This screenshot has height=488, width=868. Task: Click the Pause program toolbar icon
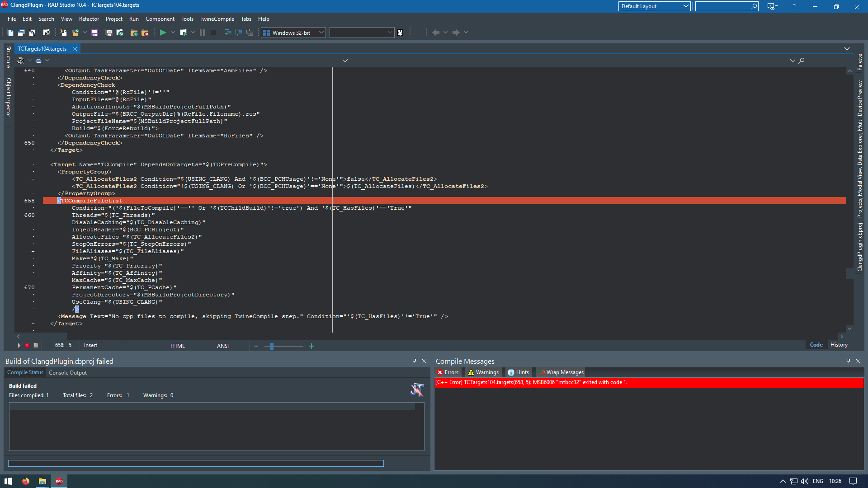click(x=202, y=33)
